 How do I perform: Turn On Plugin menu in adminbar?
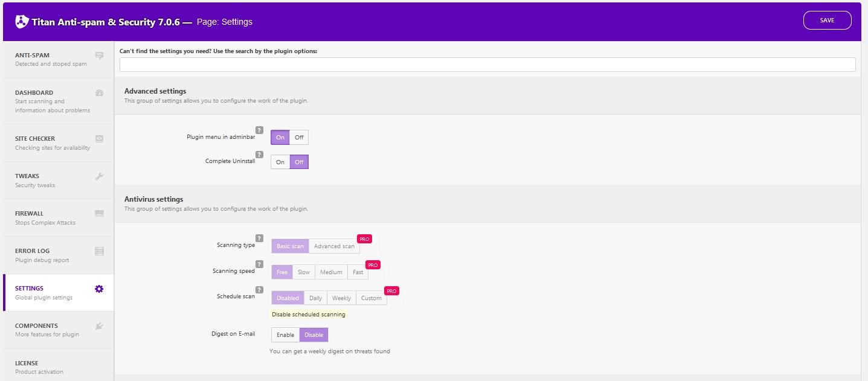tap(280, 138)
